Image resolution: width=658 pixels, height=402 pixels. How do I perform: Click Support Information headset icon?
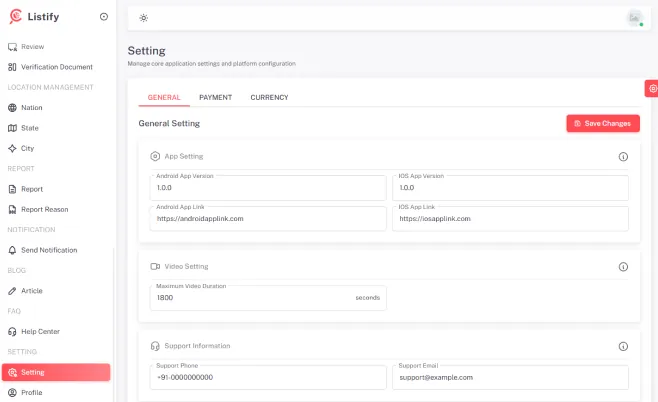click(x=155, y=346)
